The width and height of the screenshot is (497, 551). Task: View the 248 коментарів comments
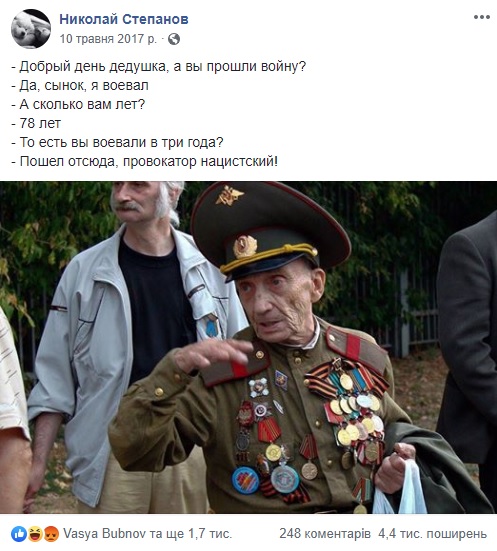click(325, 534)
